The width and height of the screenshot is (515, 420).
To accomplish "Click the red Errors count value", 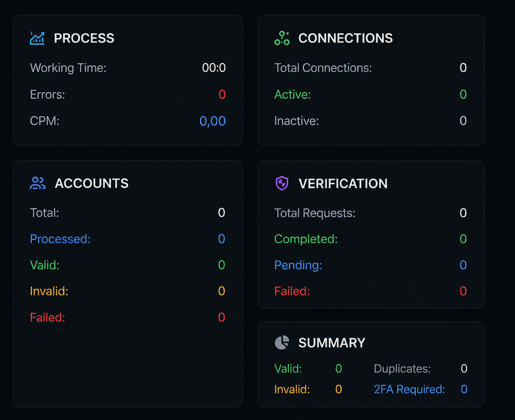I will pyautogui.click(x=222, y=95).
